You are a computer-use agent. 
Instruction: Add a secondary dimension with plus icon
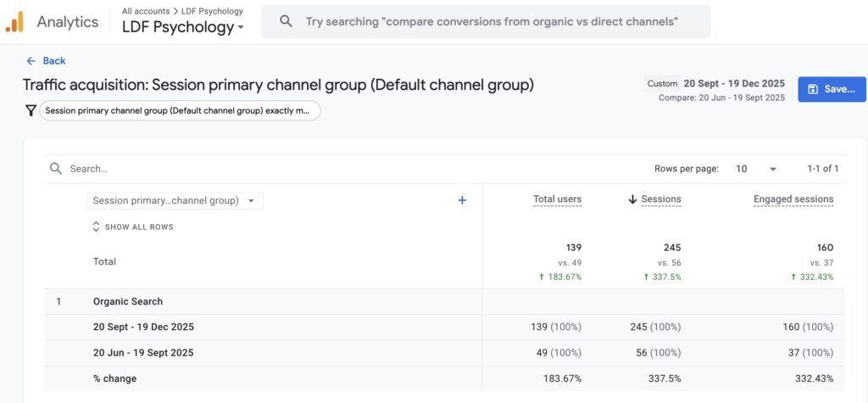pyautogui.click(x=462, y=201)
